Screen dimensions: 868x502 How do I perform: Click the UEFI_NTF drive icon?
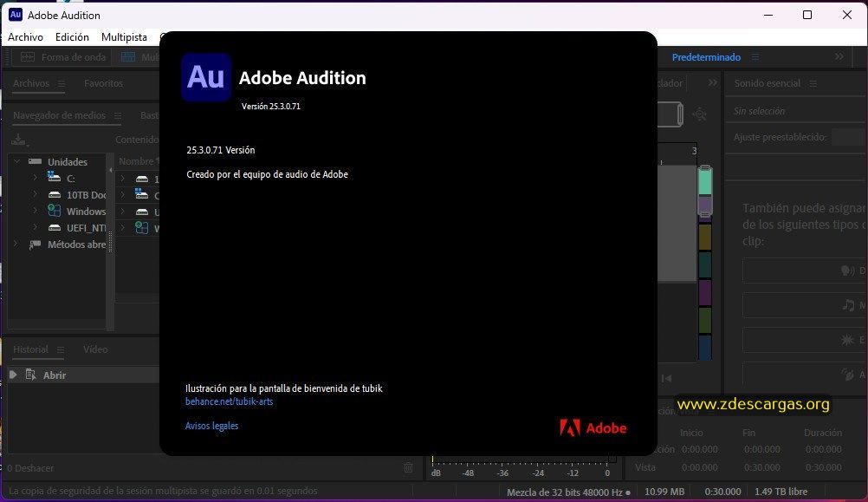pyautogui.click(x=55, y=228)
